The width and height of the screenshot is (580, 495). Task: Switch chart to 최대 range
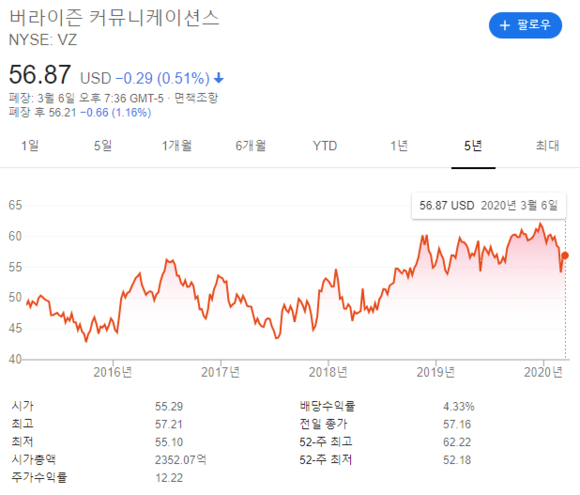pos(547,145)
